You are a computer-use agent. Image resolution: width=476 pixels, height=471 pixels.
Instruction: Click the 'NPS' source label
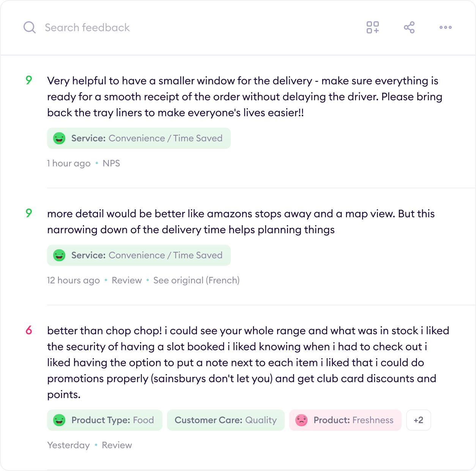pos(111,163)
